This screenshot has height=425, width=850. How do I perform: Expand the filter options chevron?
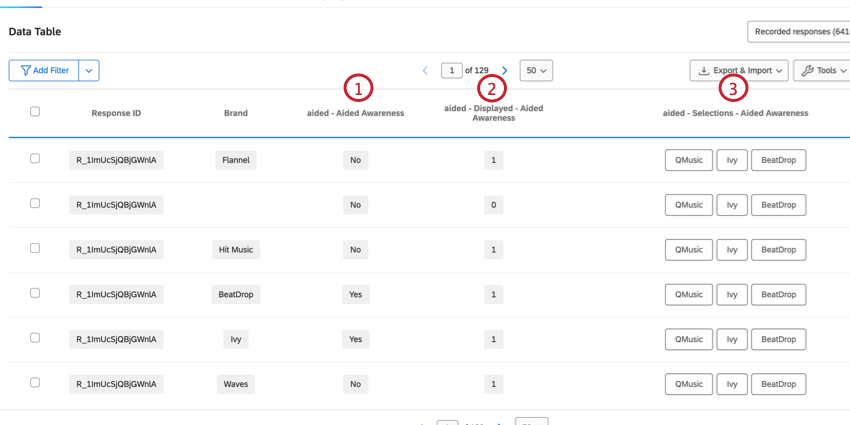point(89,70)
